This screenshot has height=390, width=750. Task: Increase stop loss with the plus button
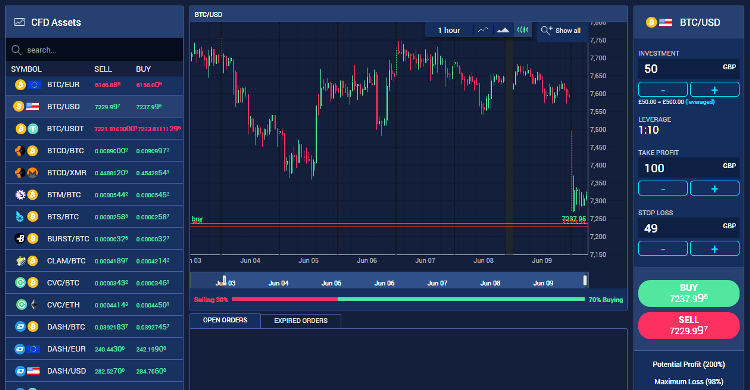click(x=715, y=249)
